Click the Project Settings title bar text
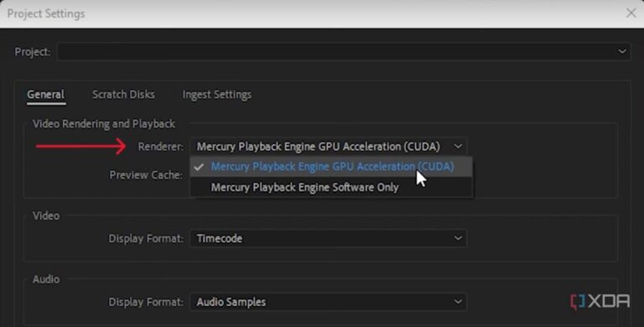The image size is (644, 327). [x=46, y=13]
